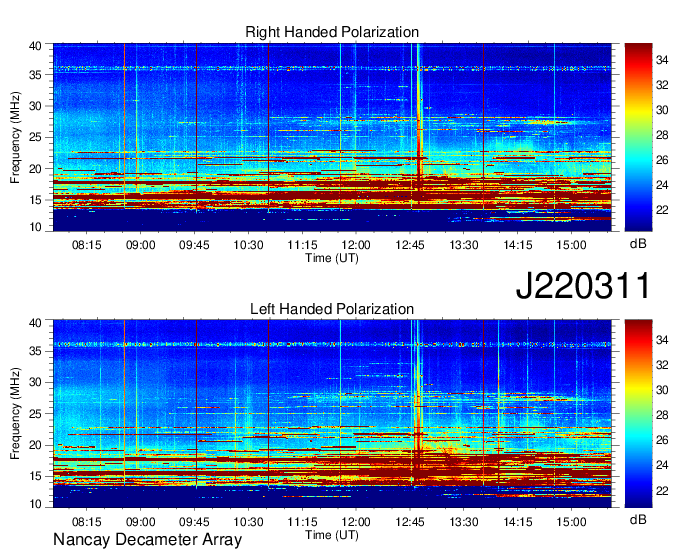Click the 15:00 tick on the upper time axis
Screen dimensions: 680x552
tap(572, 245)
